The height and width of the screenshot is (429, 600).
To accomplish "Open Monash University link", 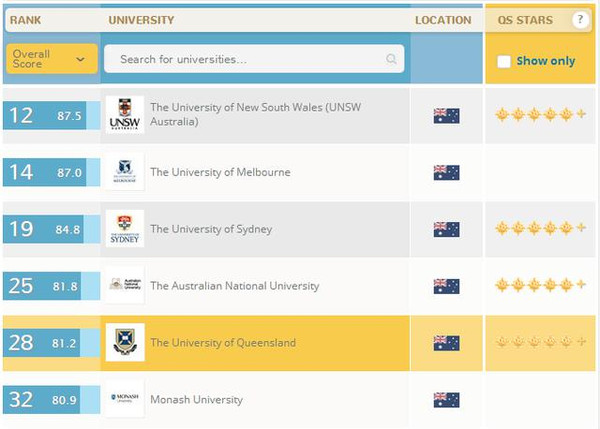I will [196, 400].
